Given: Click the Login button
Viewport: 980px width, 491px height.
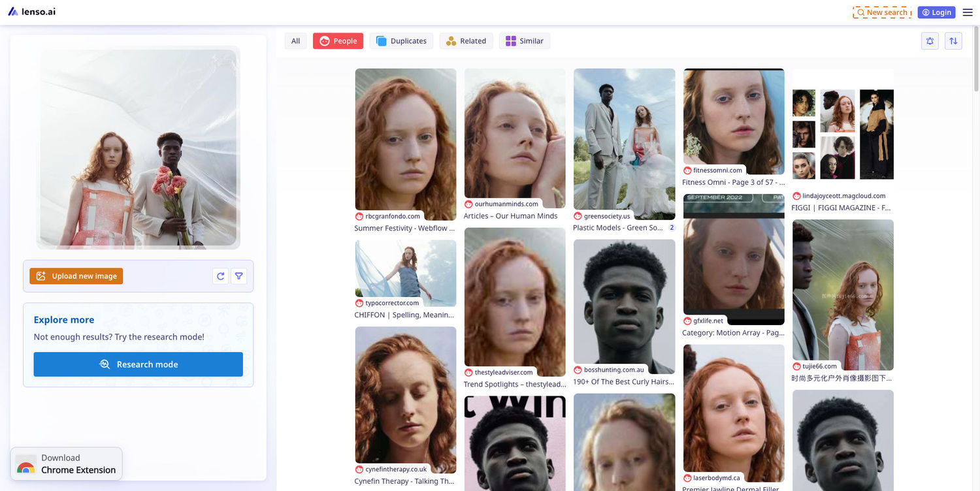Looking at the screenshot, I should (x=936, y=12).
